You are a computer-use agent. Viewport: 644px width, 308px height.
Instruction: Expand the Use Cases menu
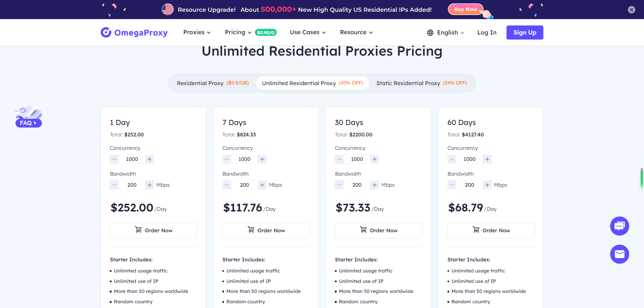[x=308, y=33]
